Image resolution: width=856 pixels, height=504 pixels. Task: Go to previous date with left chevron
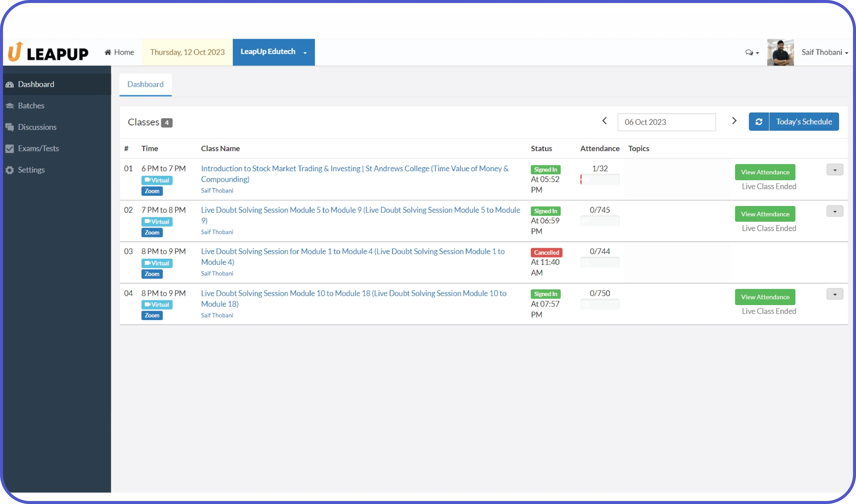click(x=604, y=121)
